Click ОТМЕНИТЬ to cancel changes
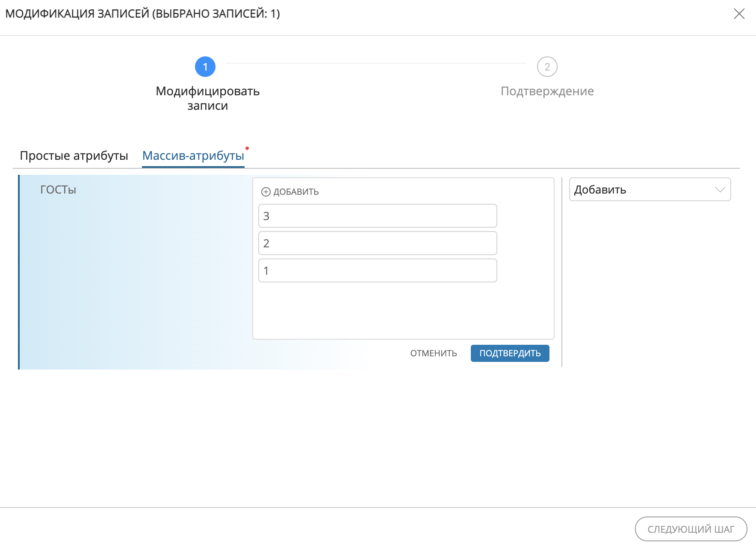 (x=433, y=353)
